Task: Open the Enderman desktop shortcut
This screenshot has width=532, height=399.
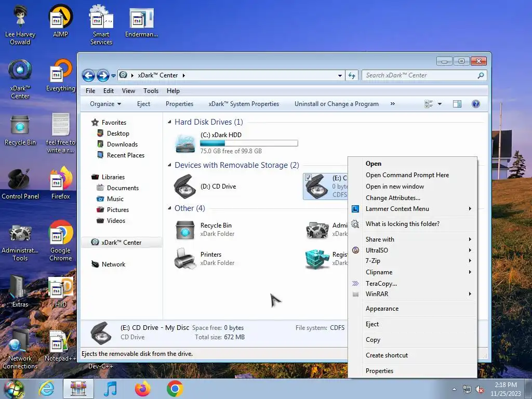Action: tap(141, 22)
